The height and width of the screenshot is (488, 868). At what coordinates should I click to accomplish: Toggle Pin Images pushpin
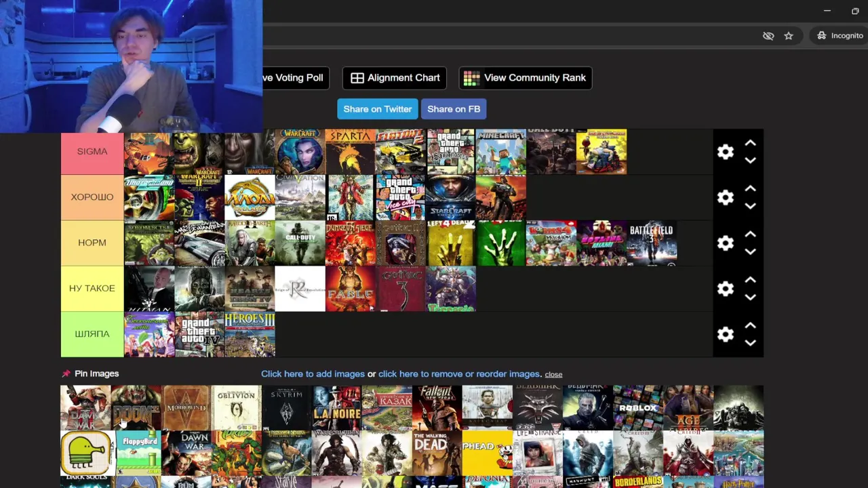(66, 373)
